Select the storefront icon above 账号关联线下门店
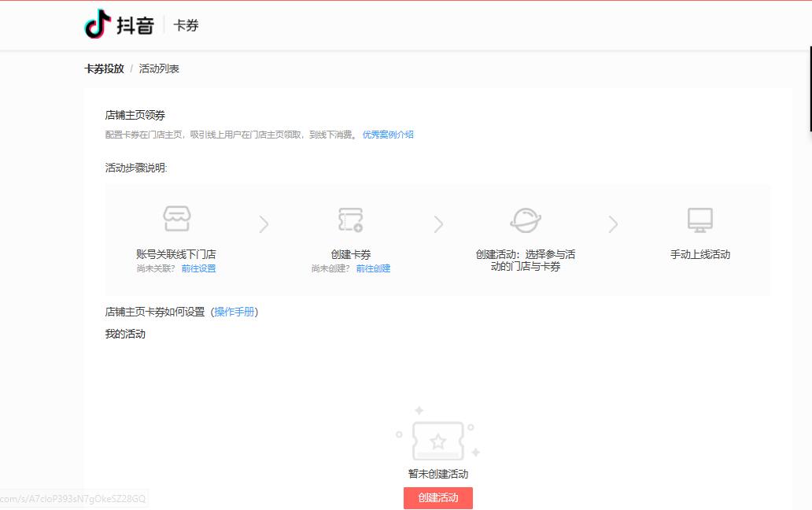The height and width of the screenshot is (510, 812). coord(176,218)
